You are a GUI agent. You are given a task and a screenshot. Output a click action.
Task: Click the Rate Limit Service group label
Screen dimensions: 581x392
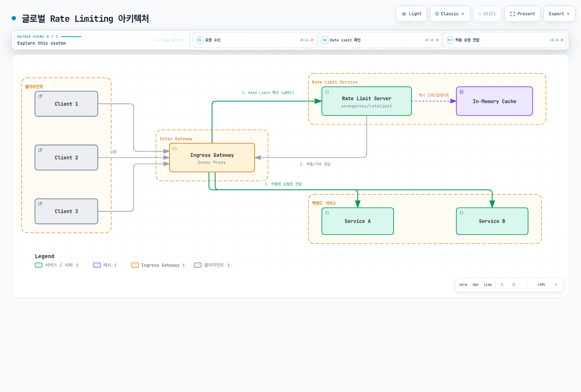click(x=334, y=82)
